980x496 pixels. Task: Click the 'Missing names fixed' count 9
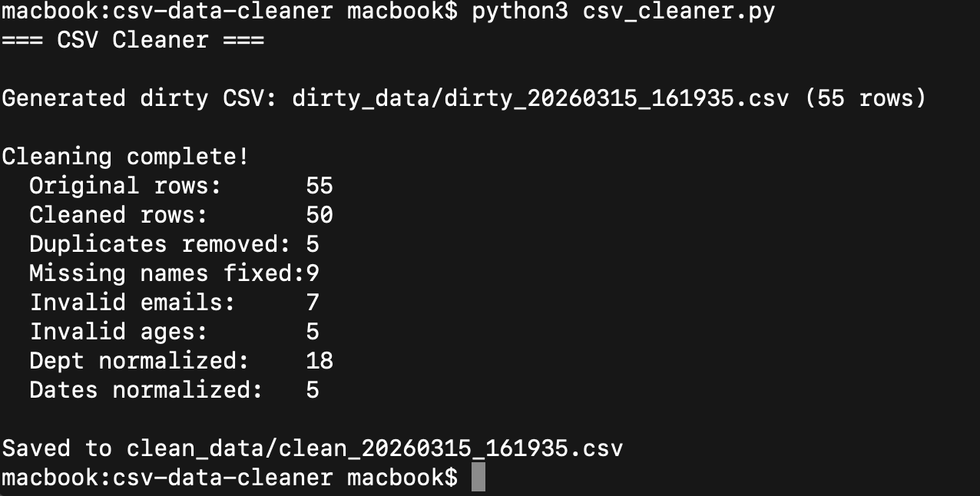coord(313,273)
